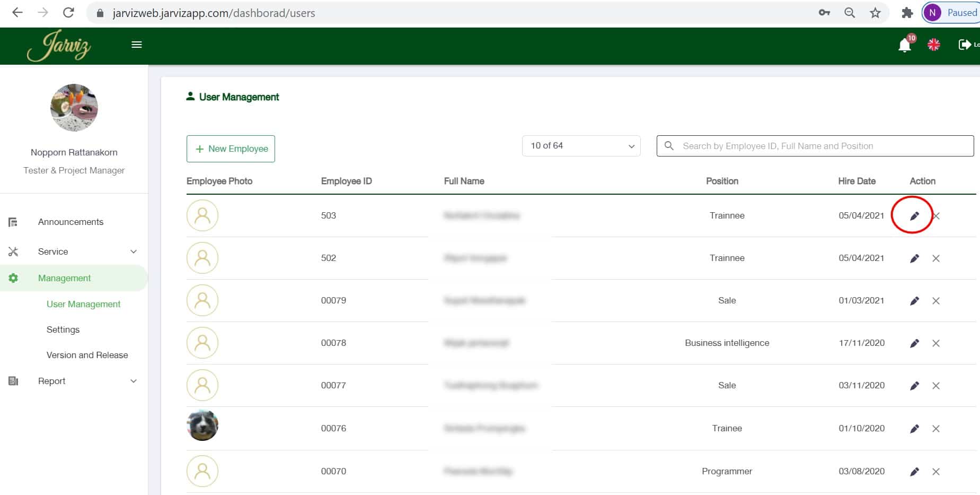Toggle the hamburger sidebar menu
Screen dimensions: 980x495
(x=136, y=45)
